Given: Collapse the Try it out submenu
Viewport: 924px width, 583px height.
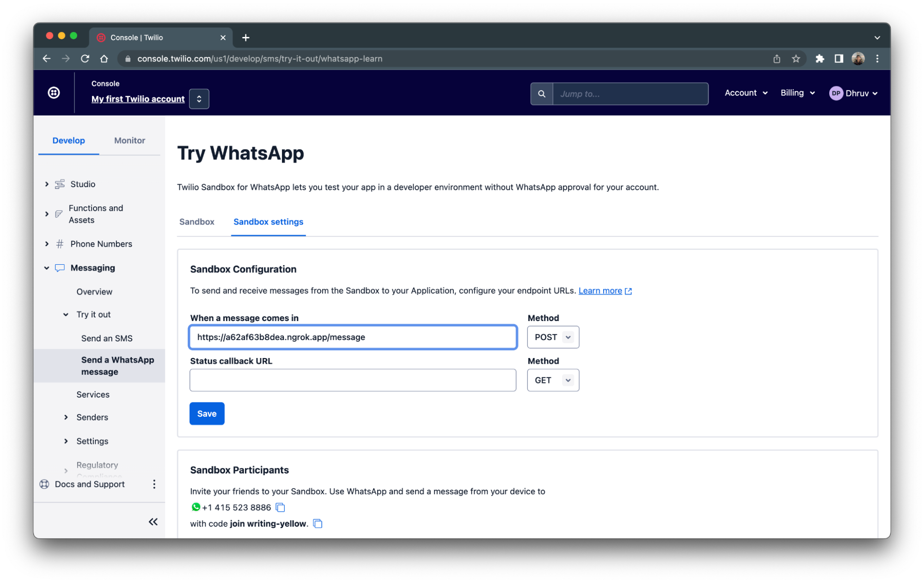Looking at the screenshot, I should (x=66, y=315).
